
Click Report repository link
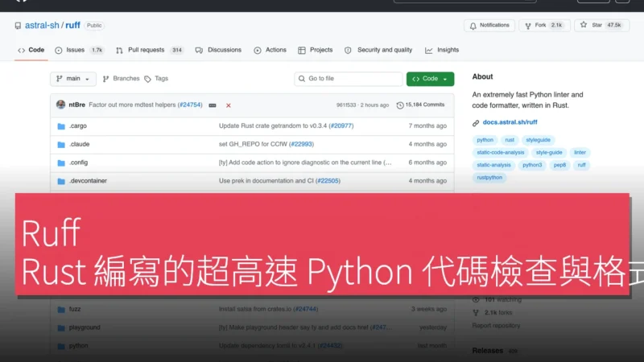496,326
